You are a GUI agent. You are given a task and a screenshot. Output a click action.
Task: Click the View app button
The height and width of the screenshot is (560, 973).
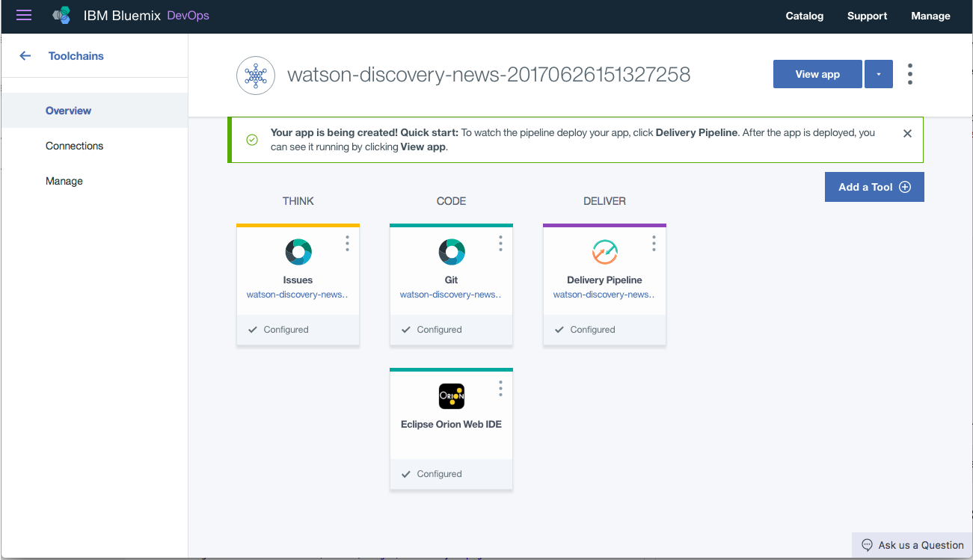point(817,74)
